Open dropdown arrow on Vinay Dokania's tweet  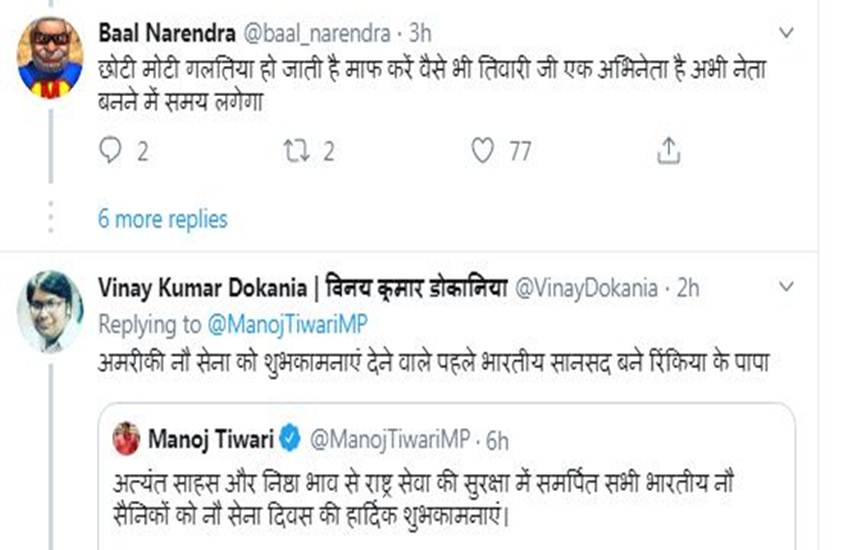coord(786,288)
